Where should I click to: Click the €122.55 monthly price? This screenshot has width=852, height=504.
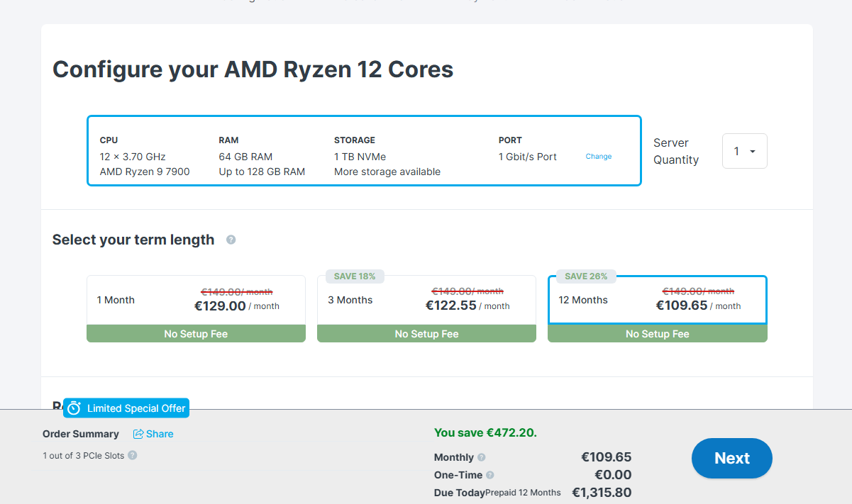(450, 306)
